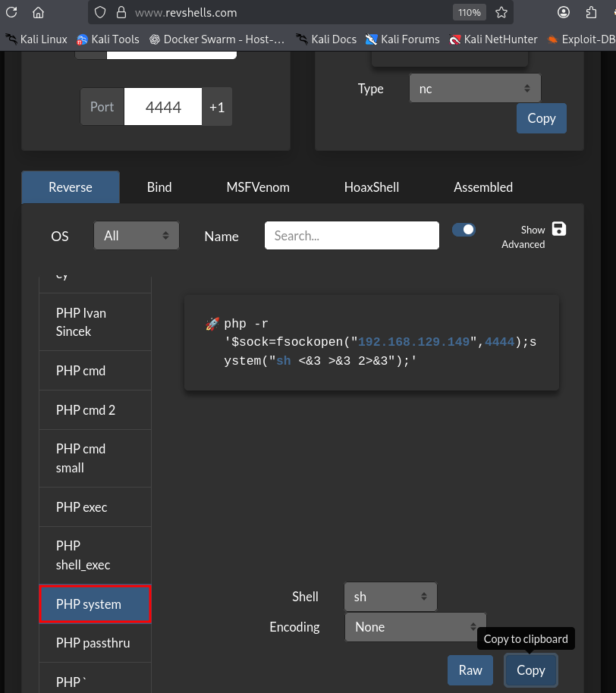Open the tracking protection shield icon
Viewport: 616px width, 693px height.
100,12
